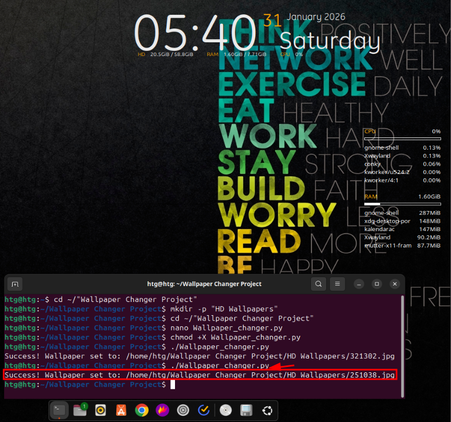Launch Rhythmbox from the dock
The image size is (451, 422).
point(100,410)
